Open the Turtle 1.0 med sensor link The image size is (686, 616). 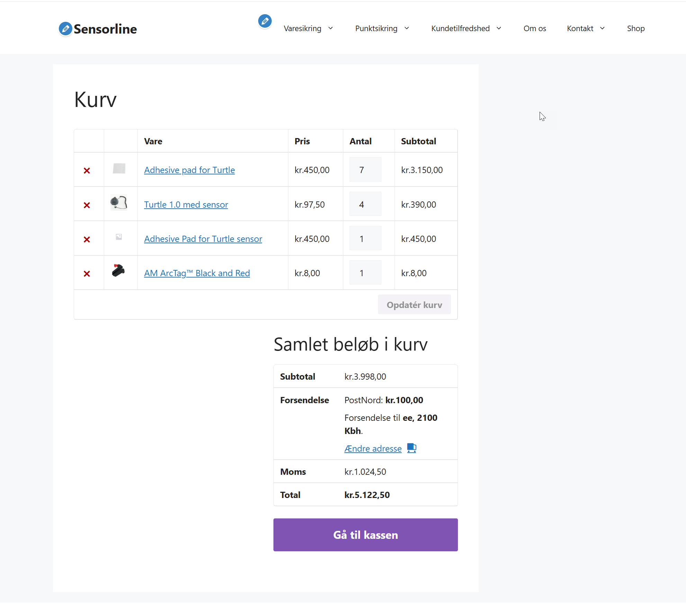click(x=186, y=205)
